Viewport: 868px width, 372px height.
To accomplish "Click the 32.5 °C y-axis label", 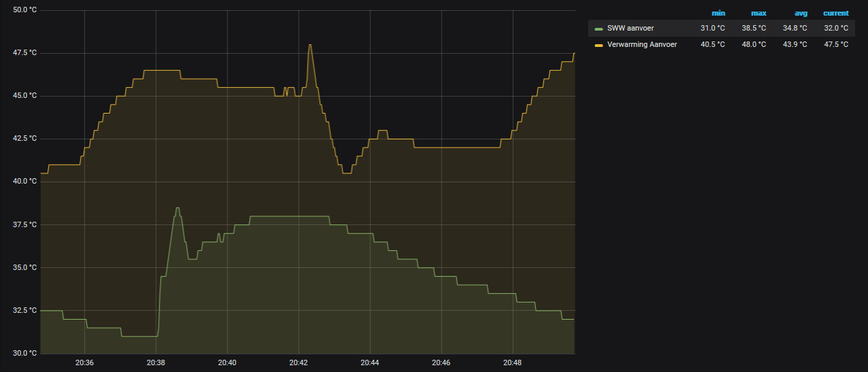I will (x=24, y=310).
